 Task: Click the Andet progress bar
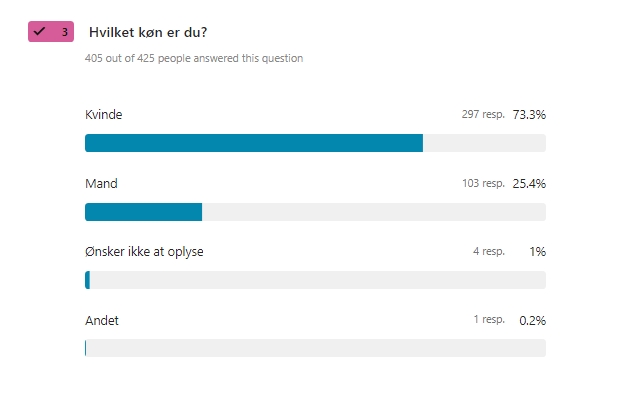[315, 348]
